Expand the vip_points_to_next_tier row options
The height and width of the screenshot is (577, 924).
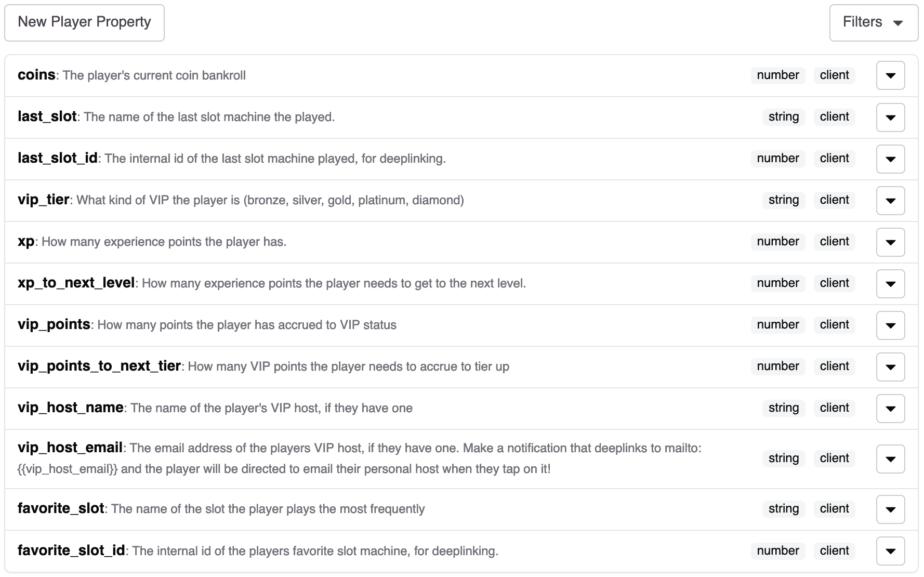[x=890, y=366]
